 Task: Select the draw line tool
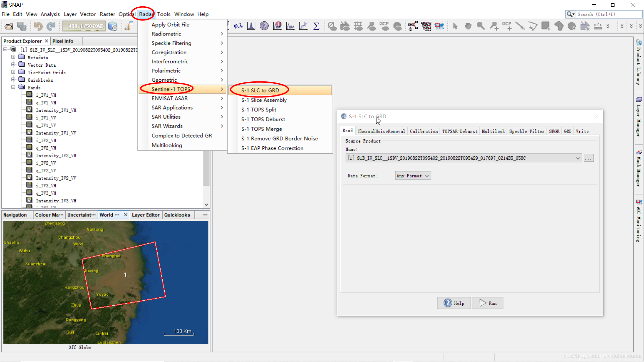click(x=520, y=26)
